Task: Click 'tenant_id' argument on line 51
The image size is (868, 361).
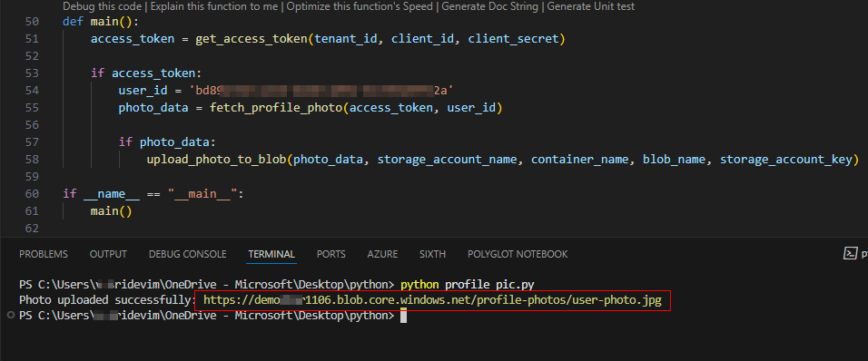Action: coord(345,39)
